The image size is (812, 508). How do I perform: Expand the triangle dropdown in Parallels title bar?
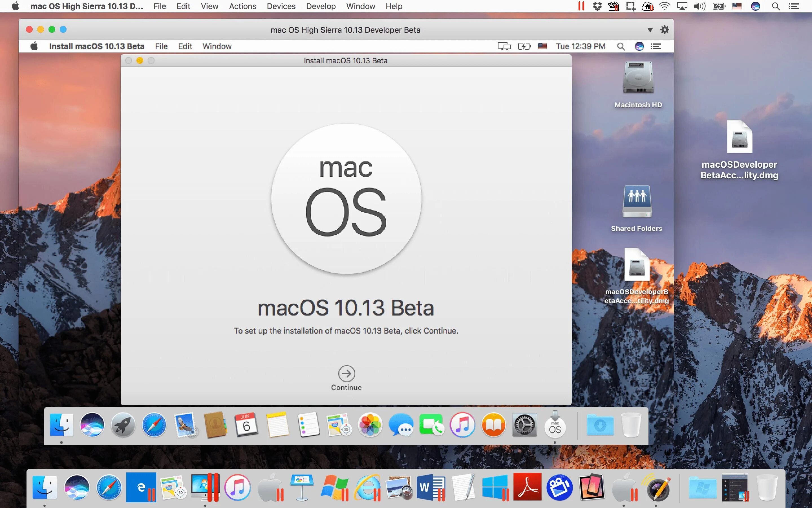click(650, 30)
